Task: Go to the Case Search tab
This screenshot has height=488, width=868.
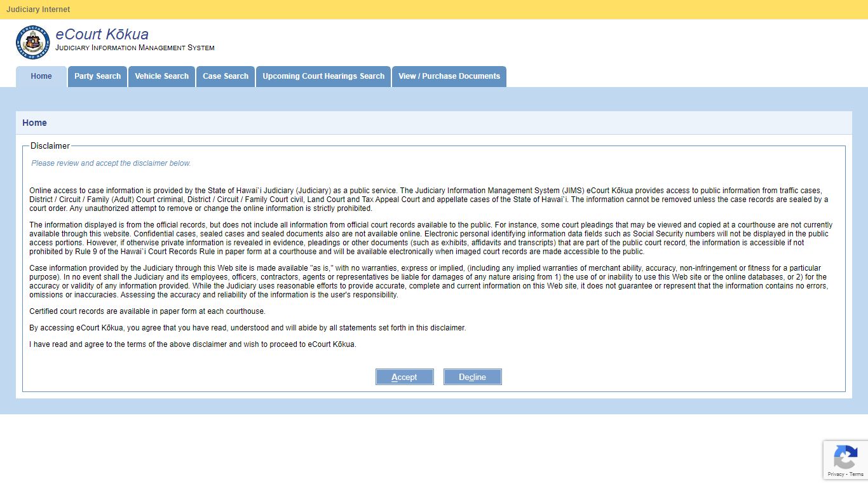Action: pos(226,76)
